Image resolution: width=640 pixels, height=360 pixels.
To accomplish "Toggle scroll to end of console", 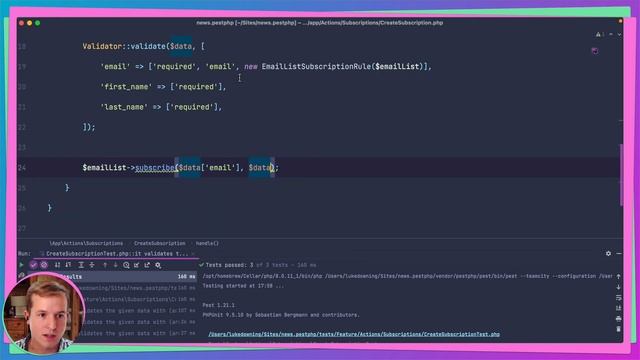I will pos(618,308).
